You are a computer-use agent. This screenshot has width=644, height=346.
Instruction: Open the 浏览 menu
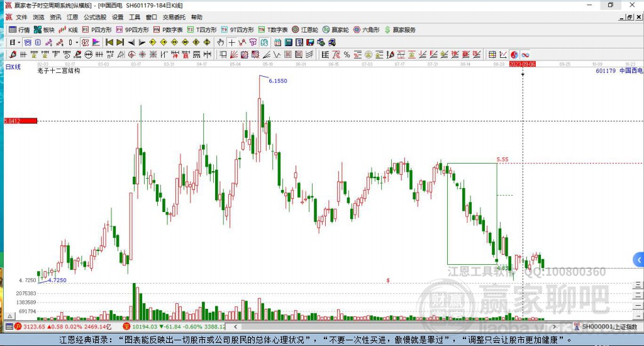(38, 17)
